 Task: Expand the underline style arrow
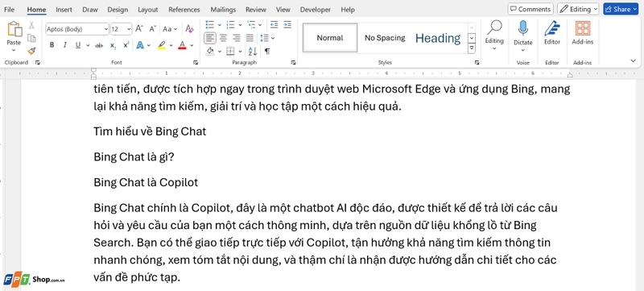click(88, 46)
